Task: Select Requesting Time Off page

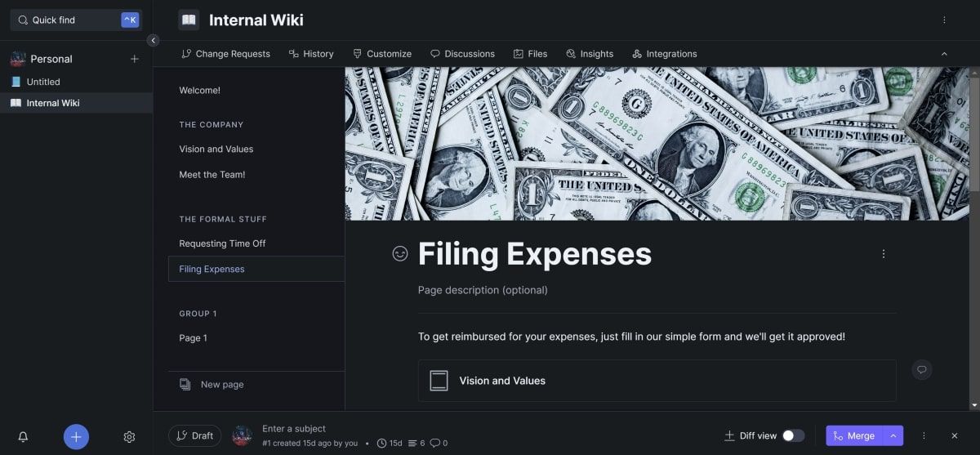Action: (222, 243)
